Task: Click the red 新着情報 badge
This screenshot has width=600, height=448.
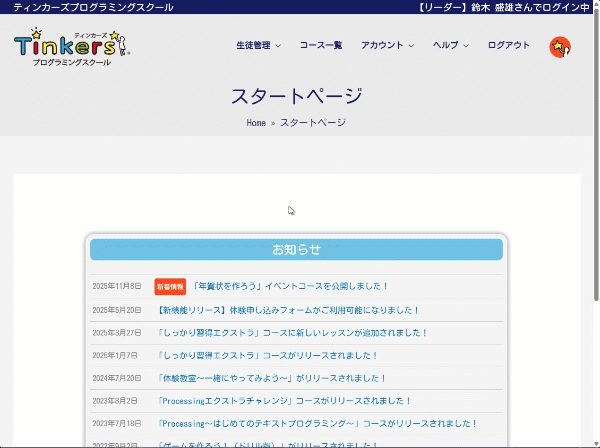Action: pos(170,286)
